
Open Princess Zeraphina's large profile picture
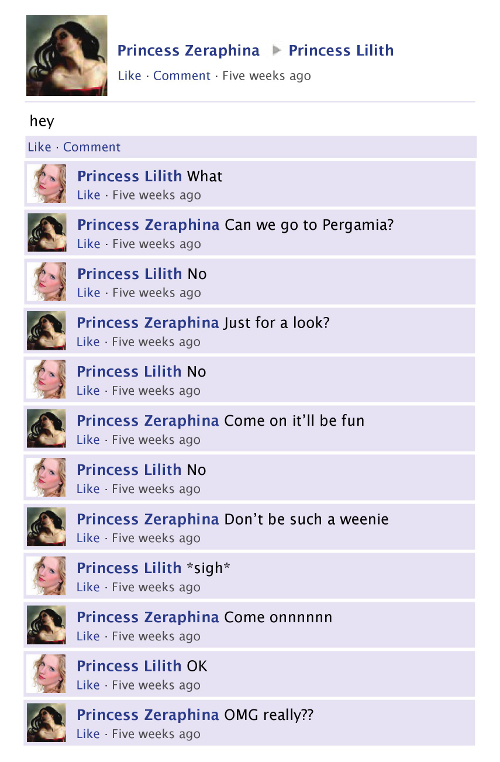click(67, 55)
